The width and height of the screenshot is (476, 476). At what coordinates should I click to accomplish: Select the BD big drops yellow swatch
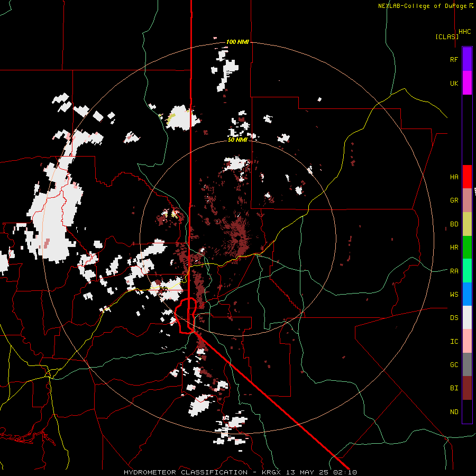pos(467,224)
